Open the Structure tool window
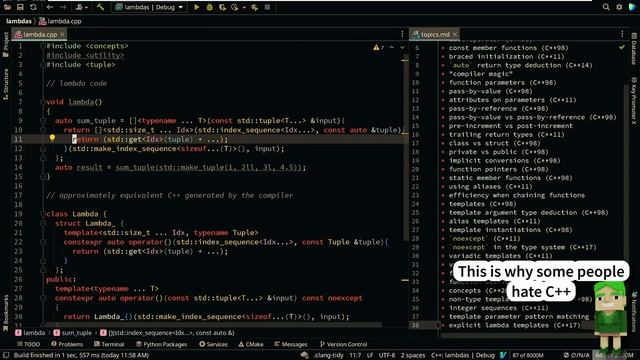Image resolution: width=640 pixels, height=360 pixels. [6, 84]
